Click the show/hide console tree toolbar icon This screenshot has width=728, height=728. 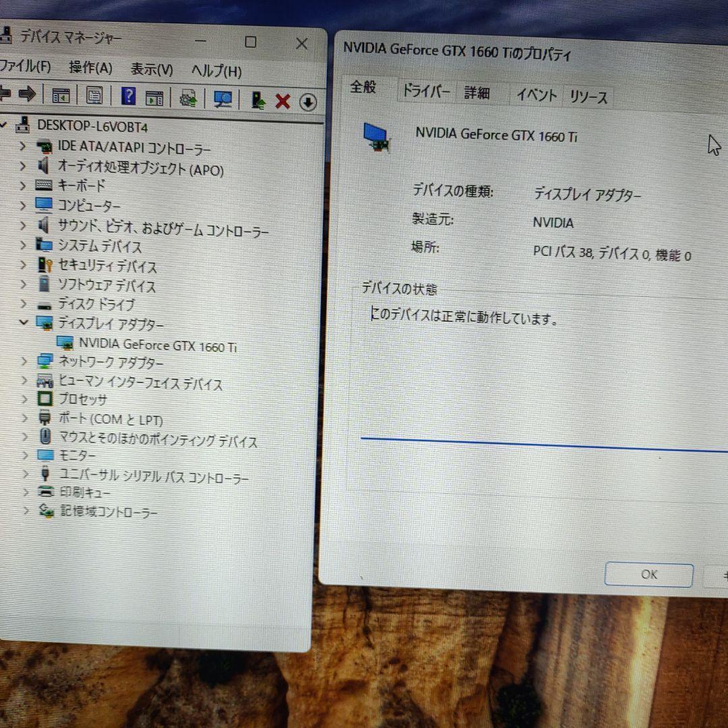[x=61, y=96]
